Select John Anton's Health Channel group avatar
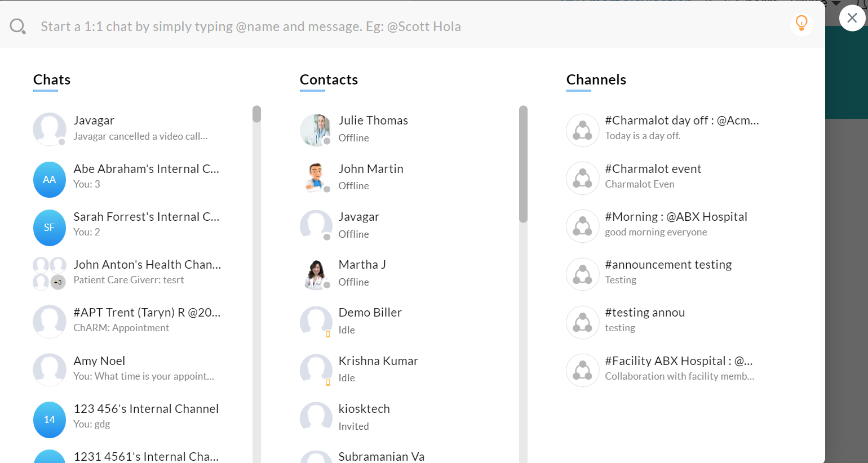Screen dimensions: 868x463 point(50,273)
